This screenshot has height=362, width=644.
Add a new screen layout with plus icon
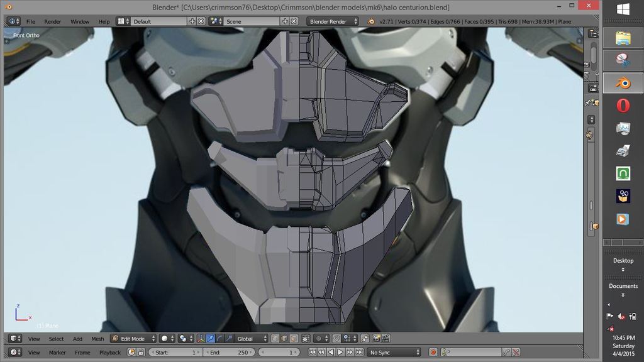point(192,21)
